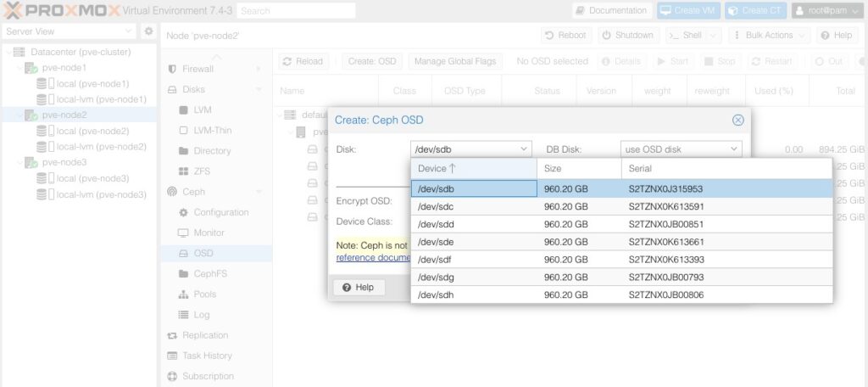Select /dev/sdf in the disk list
This screenshot has height=387, width=868.
point(621,260)
